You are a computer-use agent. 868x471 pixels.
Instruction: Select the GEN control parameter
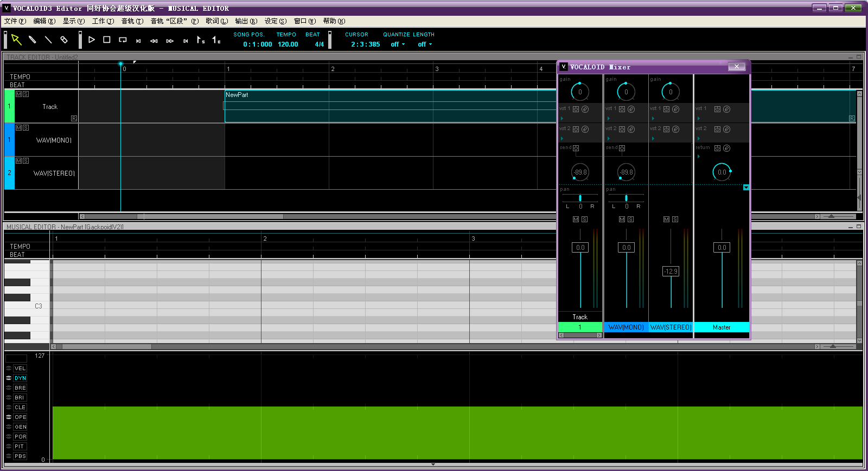[x=20, y=427]
